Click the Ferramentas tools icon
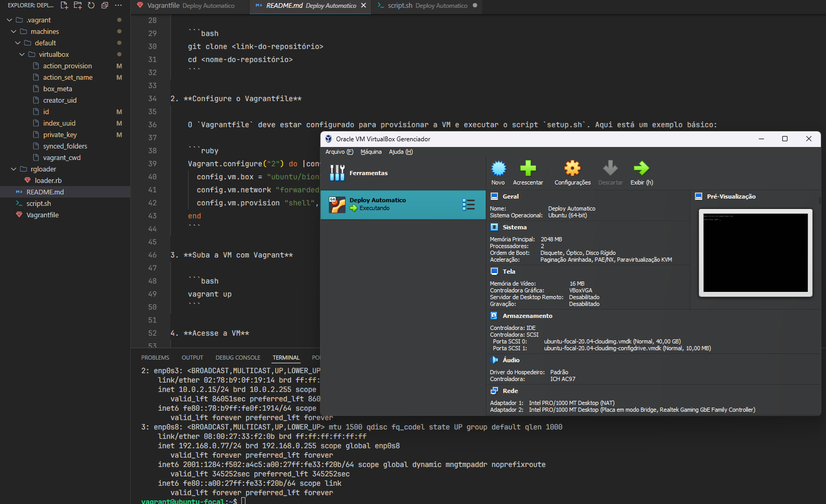The width and height of the screenshot is (826, 504). (x=337, y=173)
